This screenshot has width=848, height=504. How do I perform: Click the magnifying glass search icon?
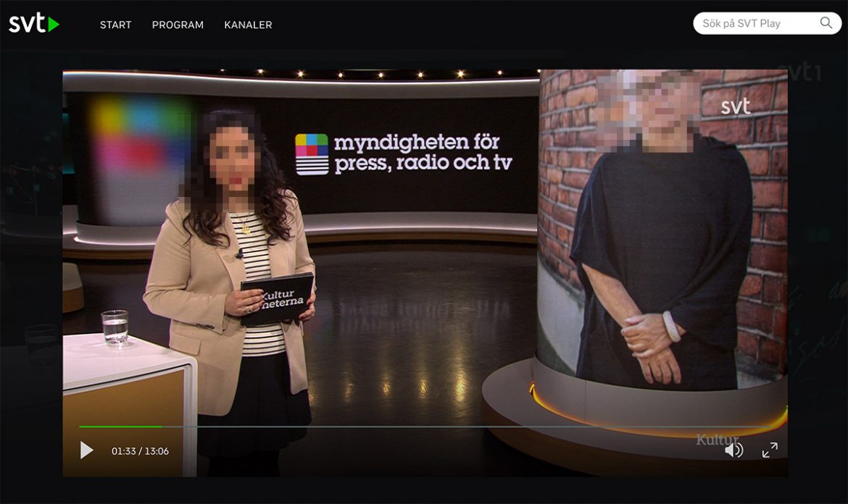[x=826, y=23]
